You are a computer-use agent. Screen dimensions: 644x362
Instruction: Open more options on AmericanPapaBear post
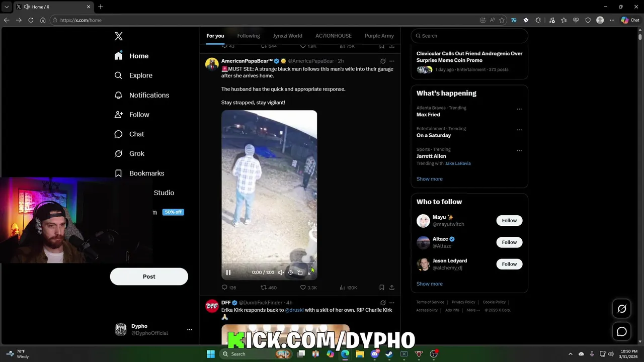pos(392,61)
